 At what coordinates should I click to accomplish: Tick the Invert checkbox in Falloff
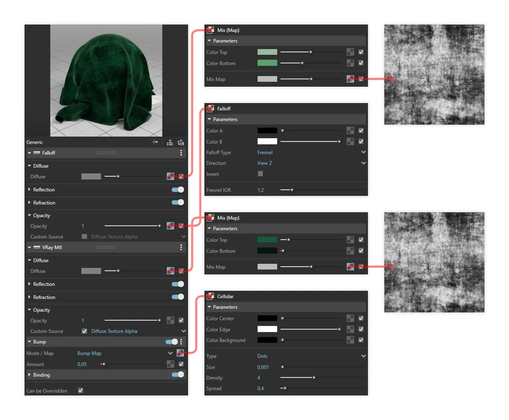pyautogui.click(x=260, y=174)
